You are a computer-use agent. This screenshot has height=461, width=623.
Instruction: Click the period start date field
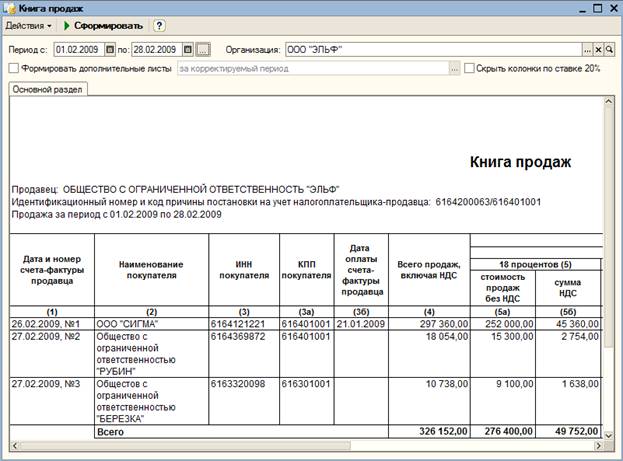pyautogui.click(x=78, y=49)
